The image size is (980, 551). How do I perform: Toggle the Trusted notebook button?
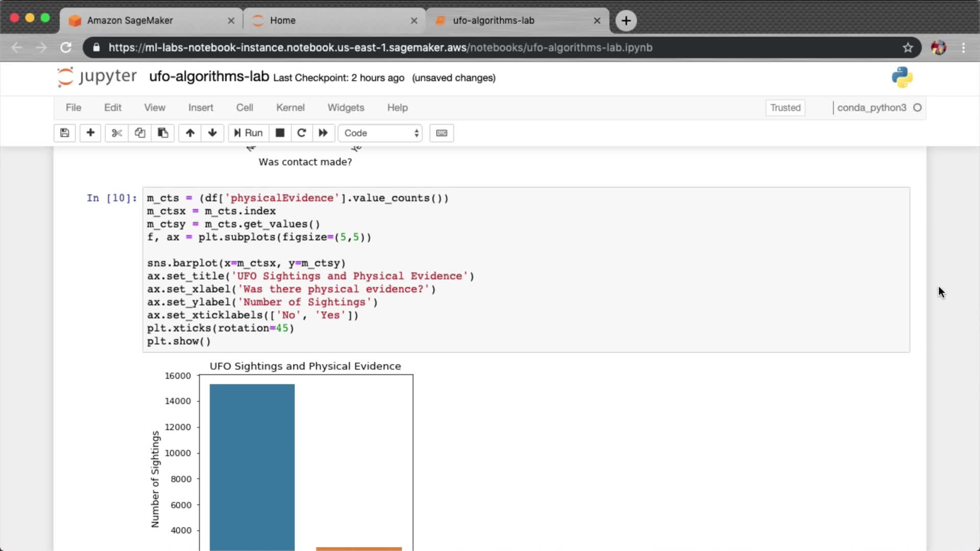tap(785, 108)
